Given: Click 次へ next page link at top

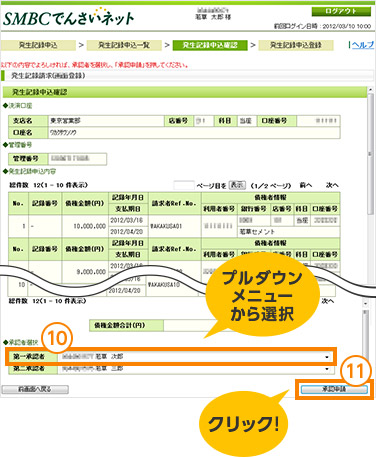Looking at the screenshot, I should click(x=332, y=185).
